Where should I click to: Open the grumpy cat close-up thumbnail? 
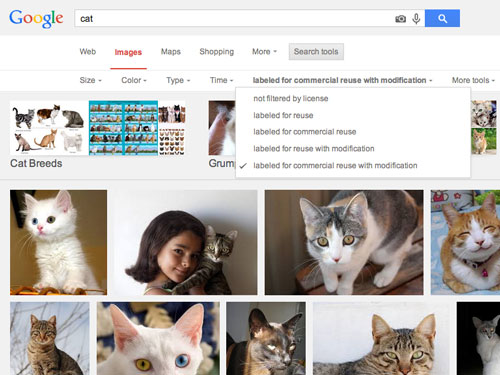pos(222,128)
